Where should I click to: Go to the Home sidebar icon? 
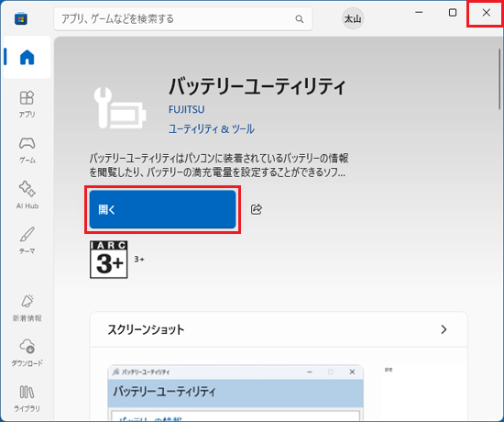27,57
